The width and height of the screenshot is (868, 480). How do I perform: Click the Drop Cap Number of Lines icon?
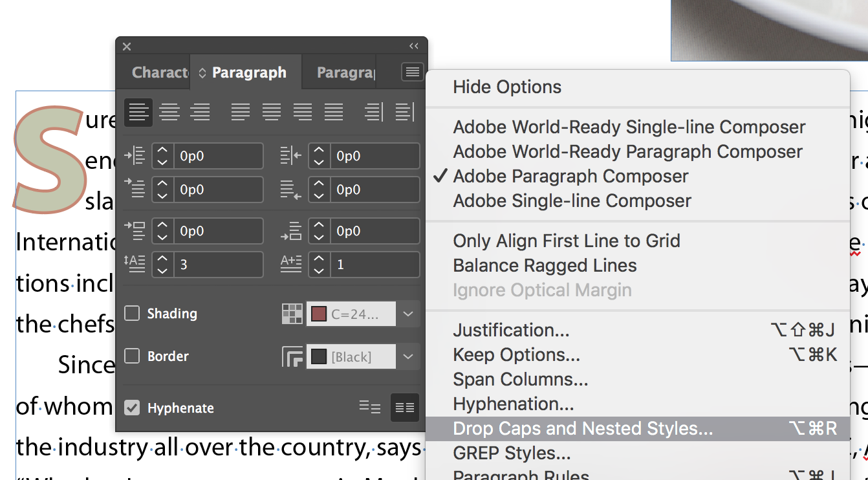[135, 265]
